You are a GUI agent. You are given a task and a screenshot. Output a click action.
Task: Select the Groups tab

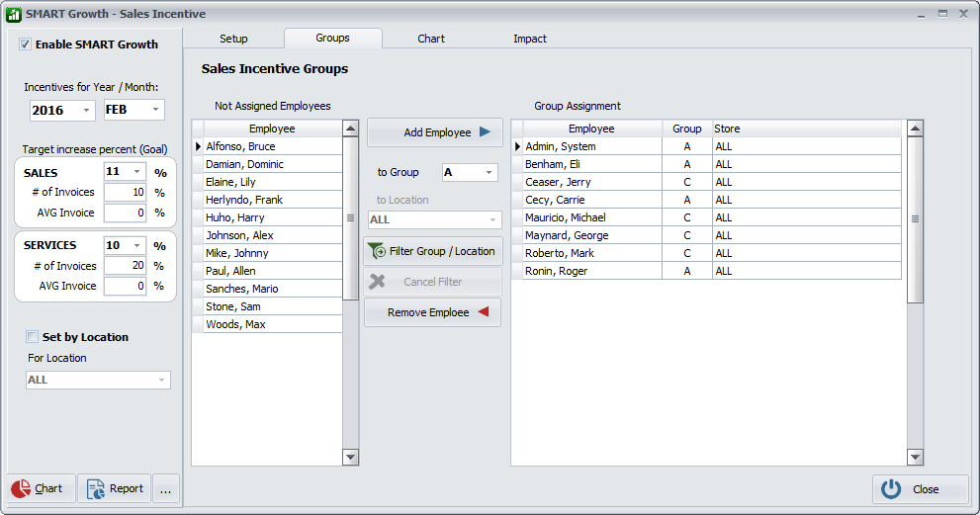(332, 39)
